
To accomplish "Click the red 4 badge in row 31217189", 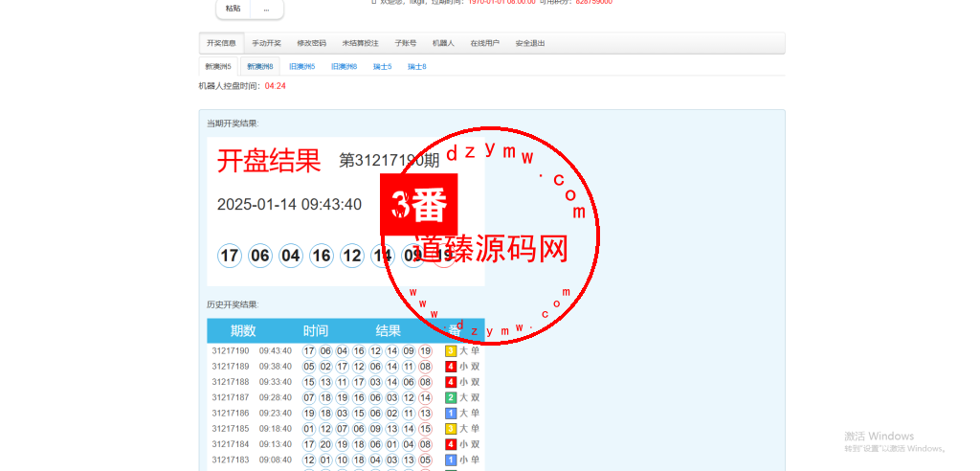I will [x=451, y=367].
